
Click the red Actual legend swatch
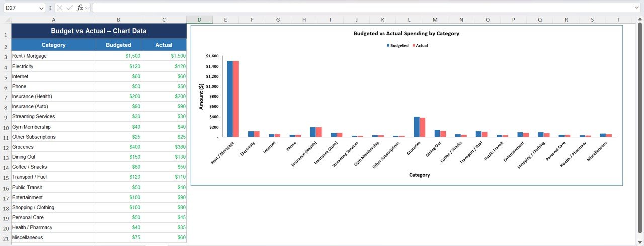(x=414, y=45)
